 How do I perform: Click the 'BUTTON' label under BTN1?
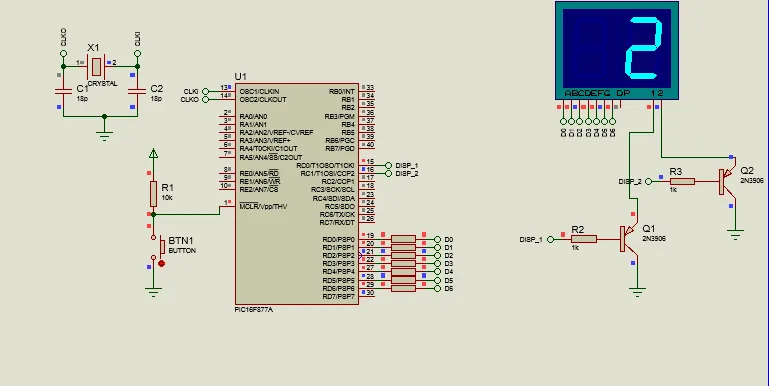pos(182,251)
